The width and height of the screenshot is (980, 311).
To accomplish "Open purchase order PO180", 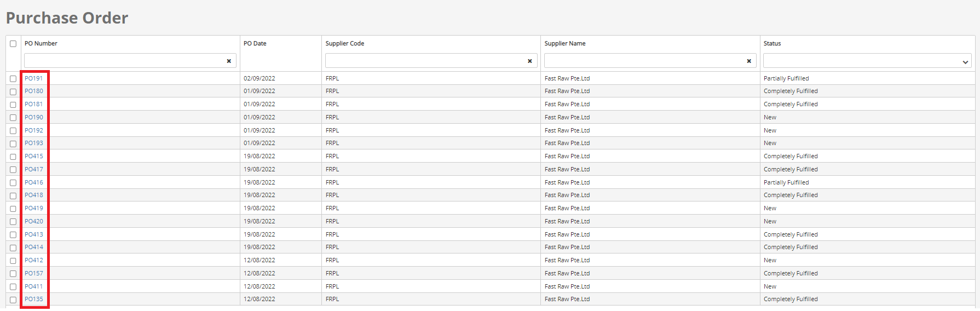I will (33, 91).
